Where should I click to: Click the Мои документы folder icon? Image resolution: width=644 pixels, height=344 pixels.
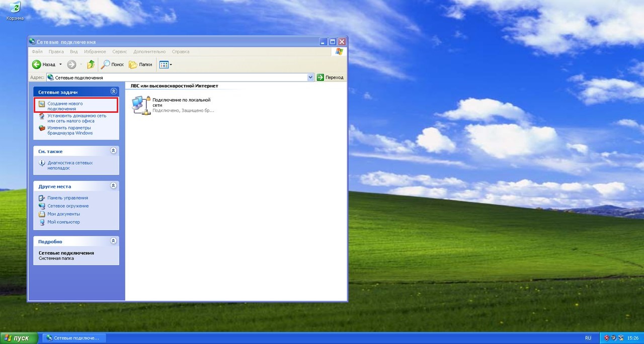[42, 214]
